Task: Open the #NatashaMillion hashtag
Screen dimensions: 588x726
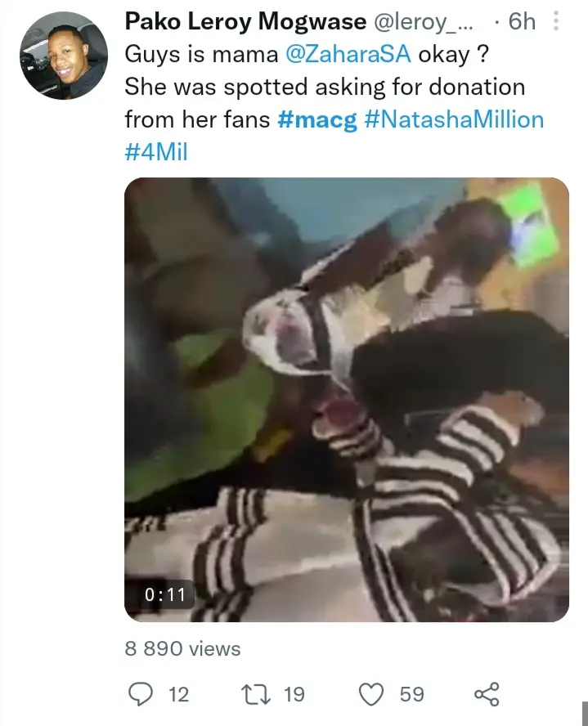Action: (x=454, y=119)
